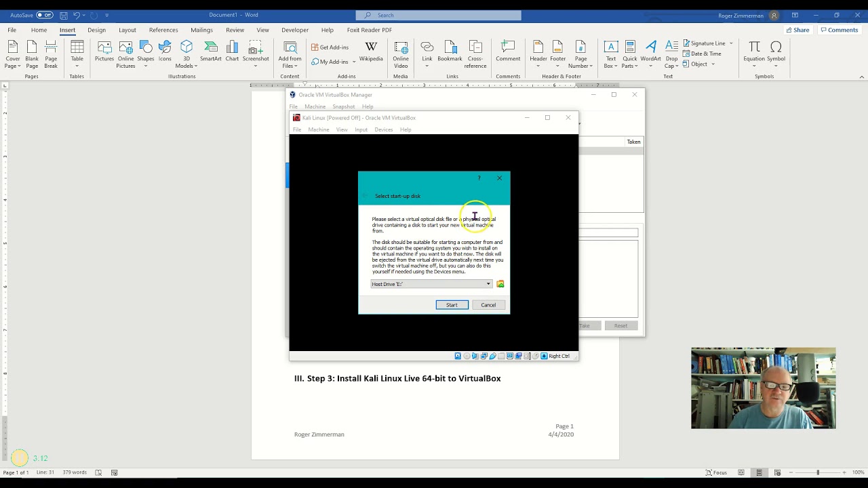Screen dimensions: 868x488
Task: Insert an Online Video
Action: point(401,54)
